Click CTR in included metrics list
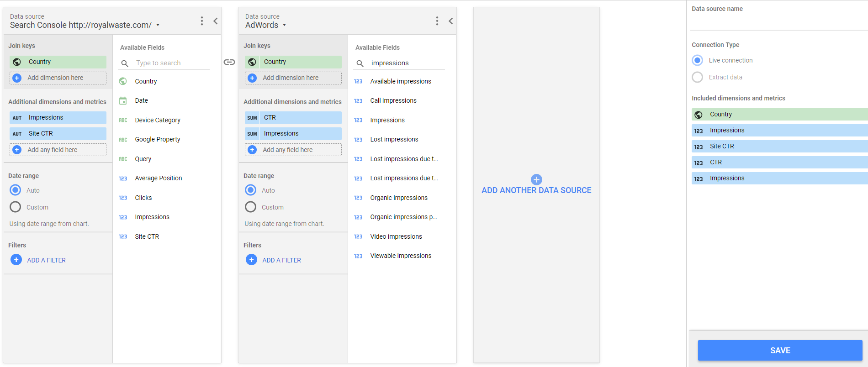 click(780, 162)
